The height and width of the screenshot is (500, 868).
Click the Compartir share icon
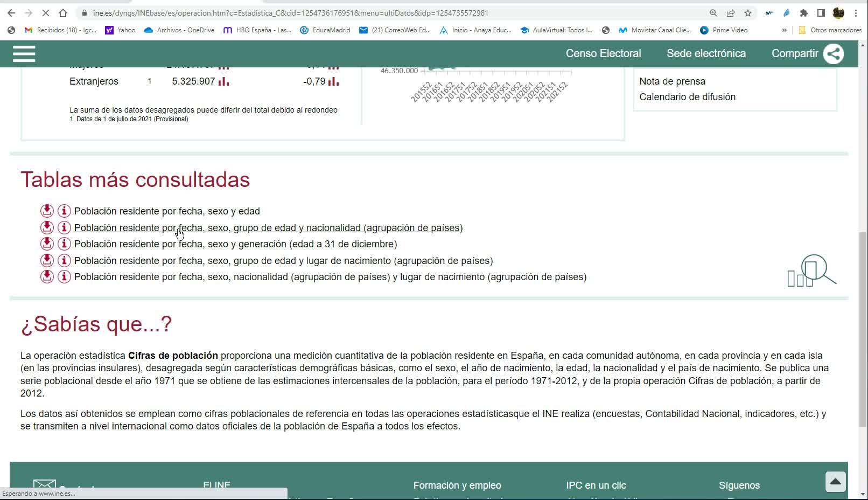tap(834, 53)
